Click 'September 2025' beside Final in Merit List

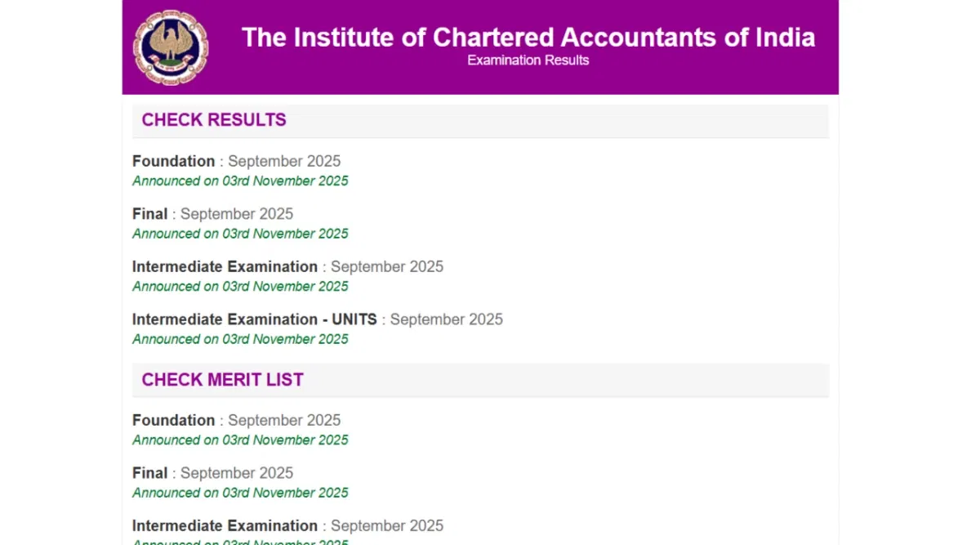coord(236,473)
